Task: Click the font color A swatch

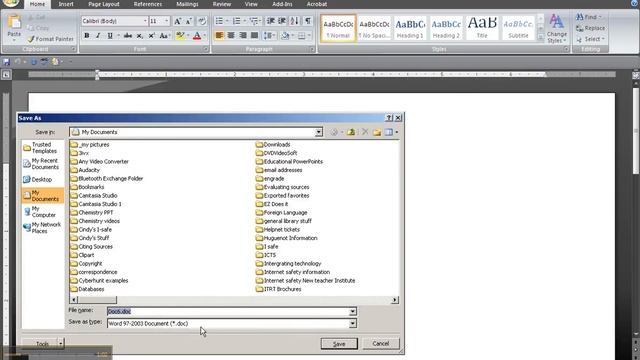Action: (197, 36)
